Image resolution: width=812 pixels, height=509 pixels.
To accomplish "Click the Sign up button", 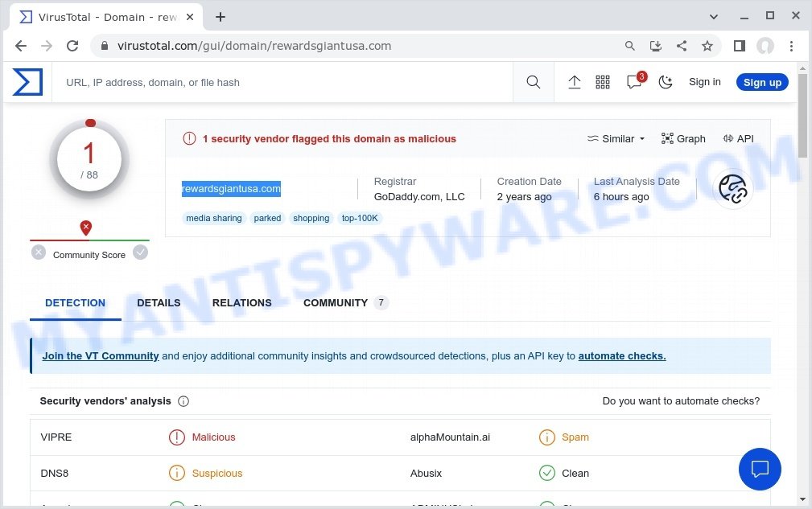I will point(762,82).
